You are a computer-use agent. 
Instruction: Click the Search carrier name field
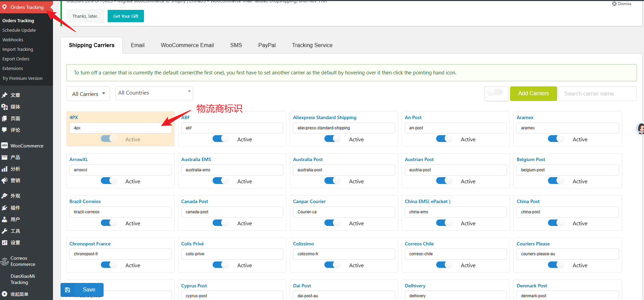(597, 94)
